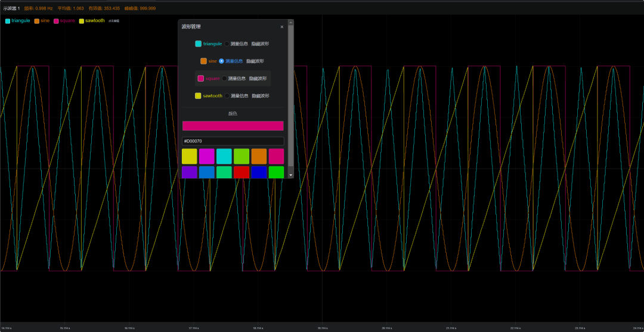Click the square label in the top legend
Screen dimensions: 644x332
click(x=67, y=20)
